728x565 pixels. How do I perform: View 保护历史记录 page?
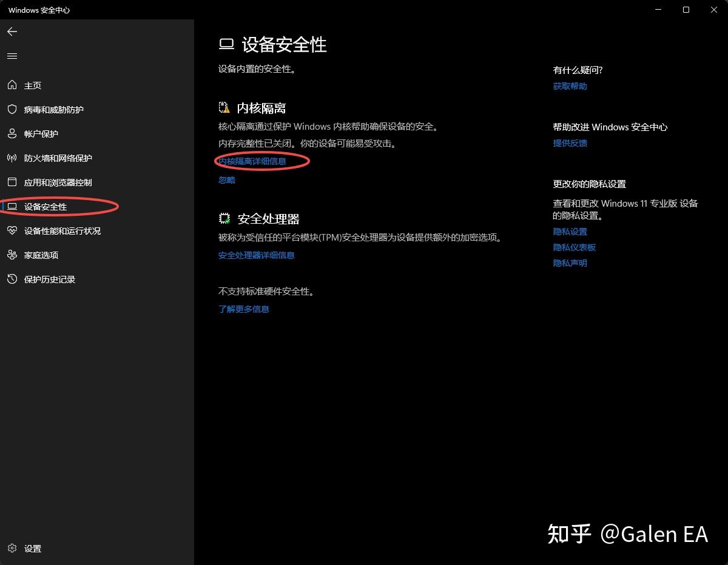click(97, 279)
